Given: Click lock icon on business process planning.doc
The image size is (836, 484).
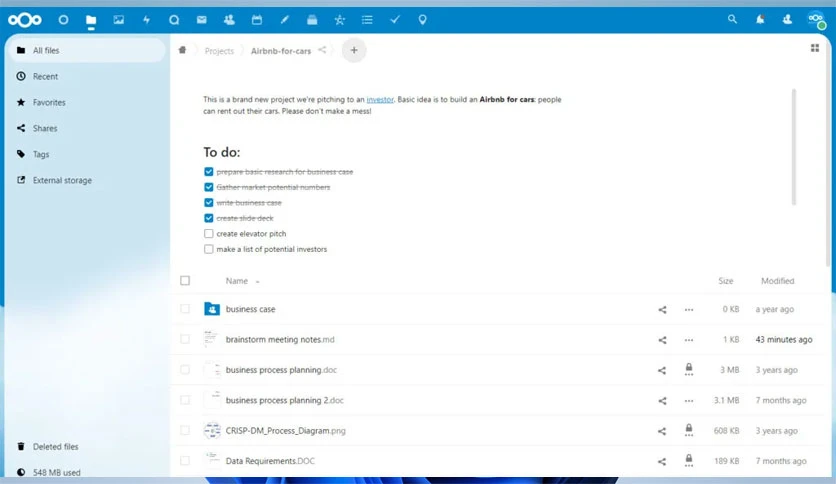Looking at the screenshot, I should coord(689,369).
